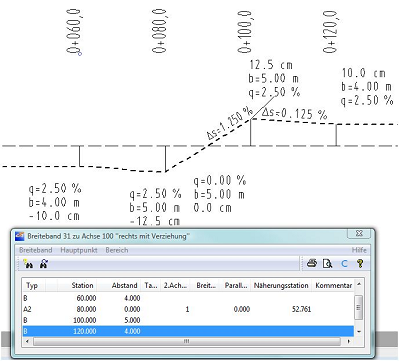Image resolution: width=399 pixels, height=361 pixels.
Task: Click the Näherungsstation column header
Action: point(281,285)
